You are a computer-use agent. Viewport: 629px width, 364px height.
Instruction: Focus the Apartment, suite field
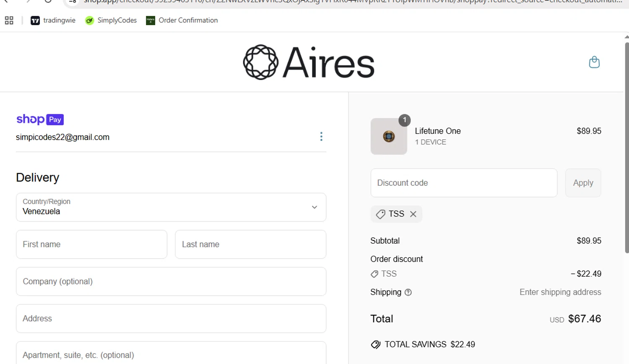171,354
